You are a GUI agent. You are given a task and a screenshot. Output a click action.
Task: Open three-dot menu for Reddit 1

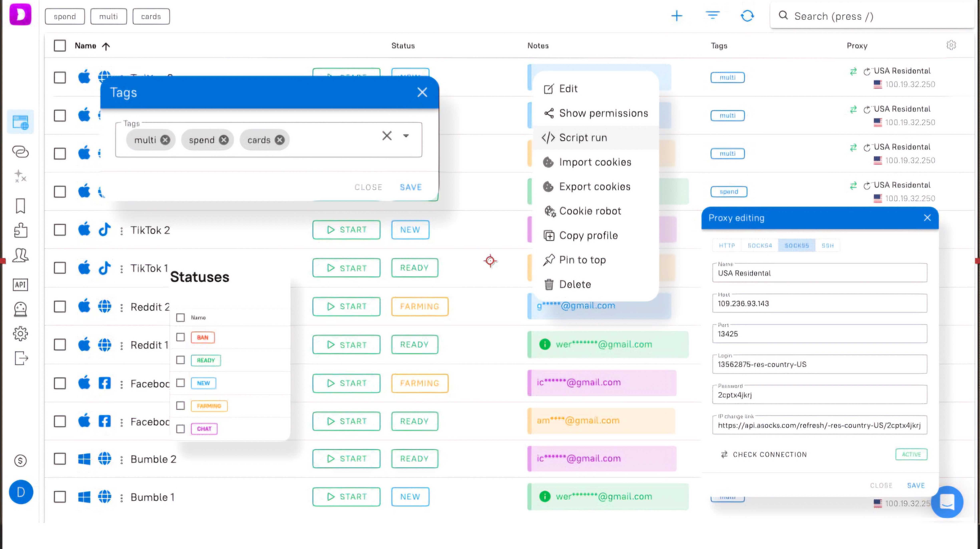coord(121,345)
